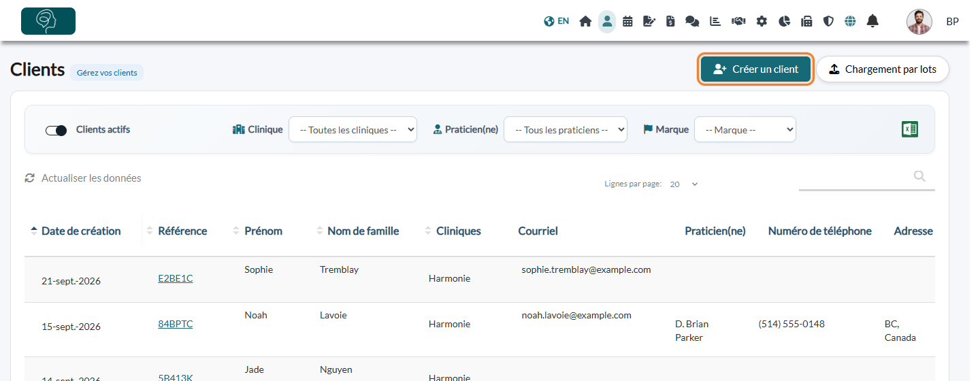Export client list to Excel icon
The height and width of the screenshot is (381, 980).
pyautogui.click(x=910, y=129)
